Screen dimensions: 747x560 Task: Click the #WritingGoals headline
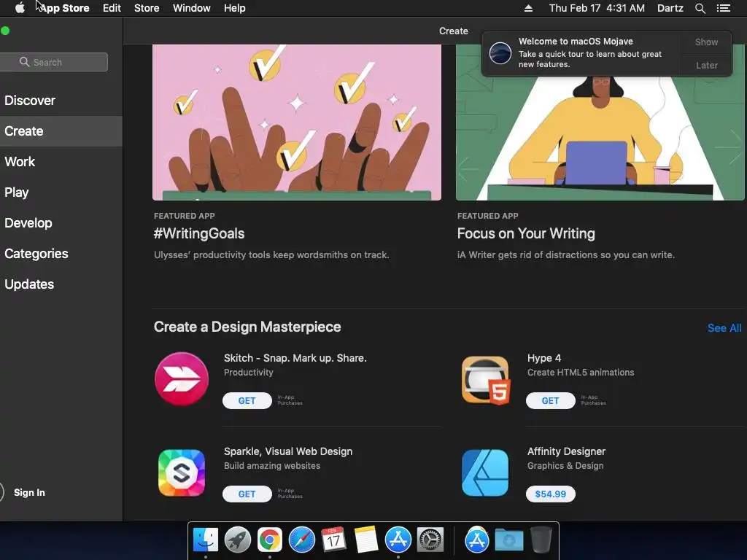click(199, 233)
